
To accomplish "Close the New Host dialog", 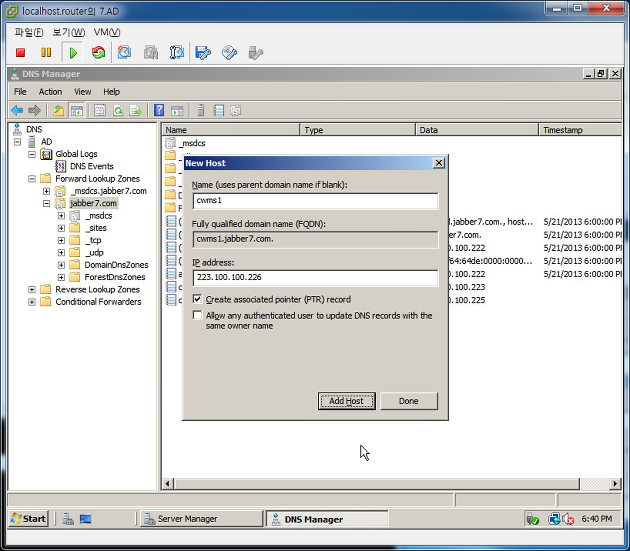I will [x=439, y=163].
